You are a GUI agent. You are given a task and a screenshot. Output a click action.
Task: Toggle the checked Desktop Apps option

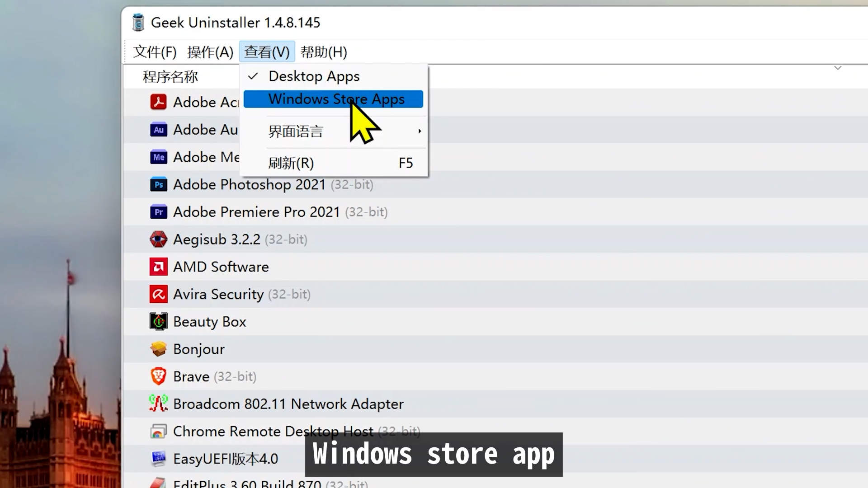314,76
